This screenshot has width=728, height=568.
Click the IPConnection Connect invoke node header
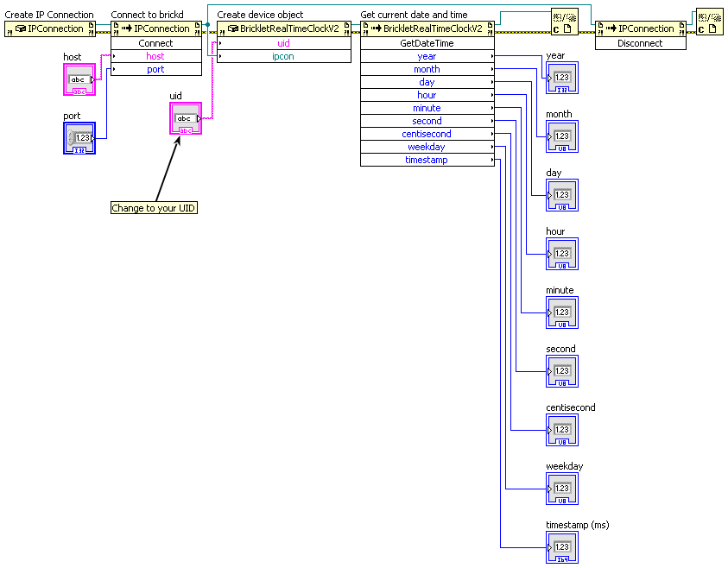(156, 28)
